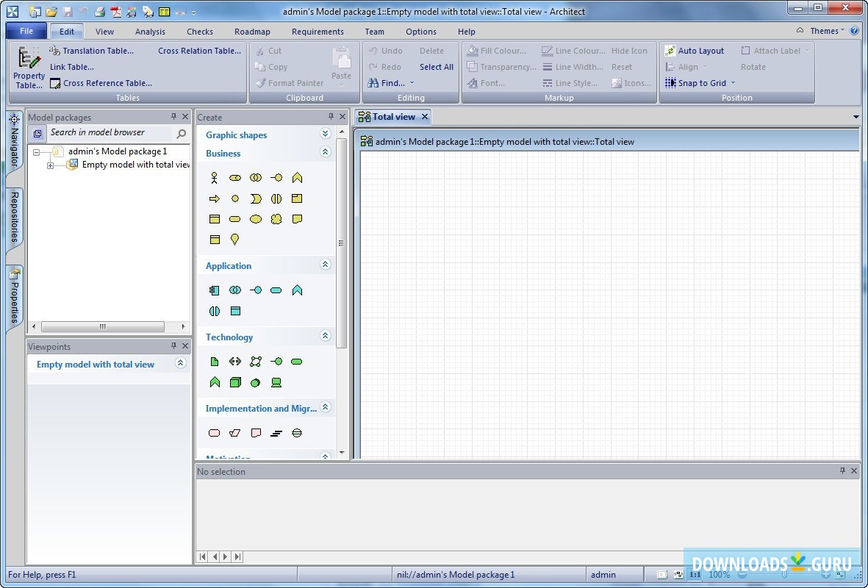Click the zoom slider in status bar
This screenshot has height=588, width=868.
783,575
